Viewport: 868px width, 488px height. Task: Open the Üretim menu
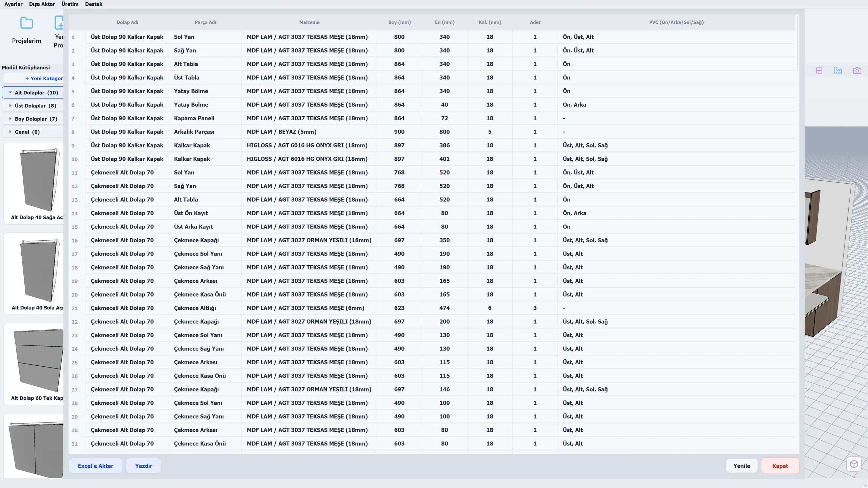tap(70, 4)
